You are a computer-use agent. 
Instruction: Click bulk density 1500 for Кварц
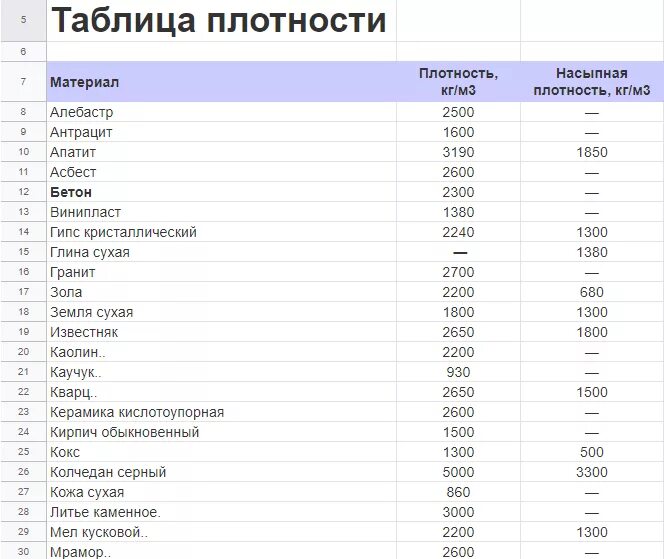point(592,392)
